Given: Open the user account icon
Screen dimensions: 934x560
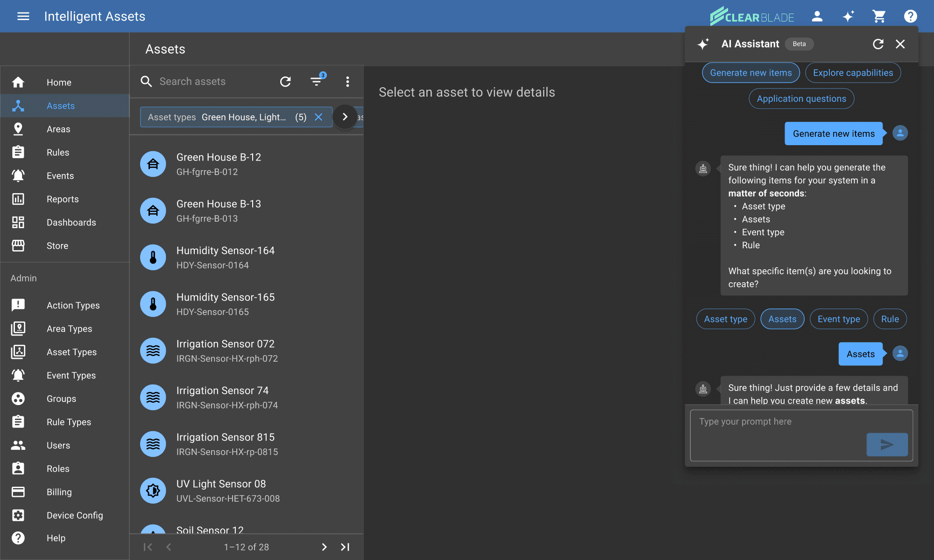Looking at the screenshot, I should 817,16.
